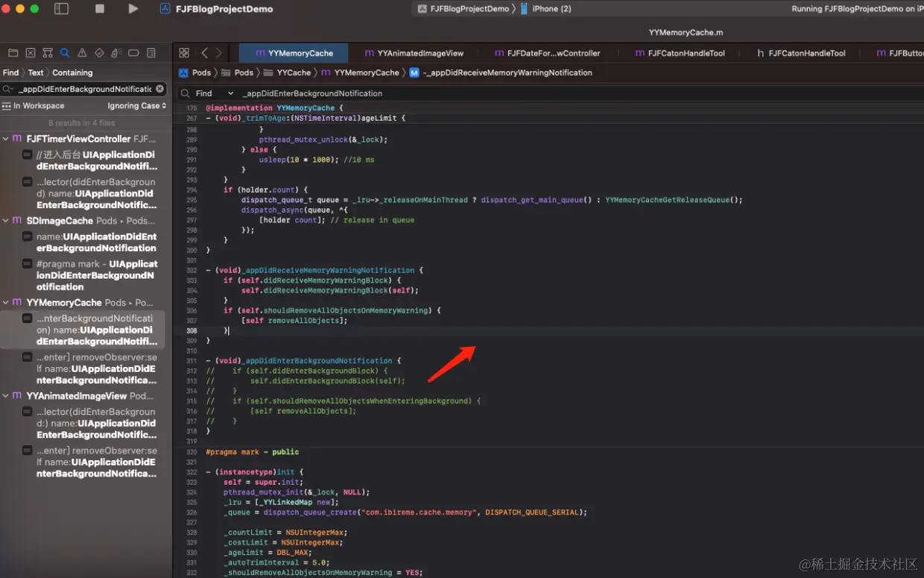Image resolution: width=924 pixels, height=578 pixels.
Task: Select YYAnimatedImageView ...lector(didEnterBackground:) result
Action: (89, 423)
